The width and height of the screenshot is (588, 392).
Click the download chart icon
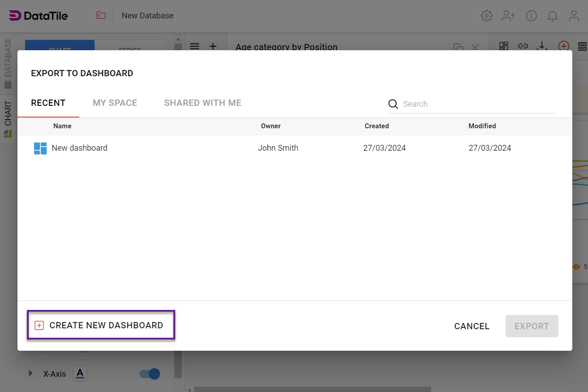point(542,46)
